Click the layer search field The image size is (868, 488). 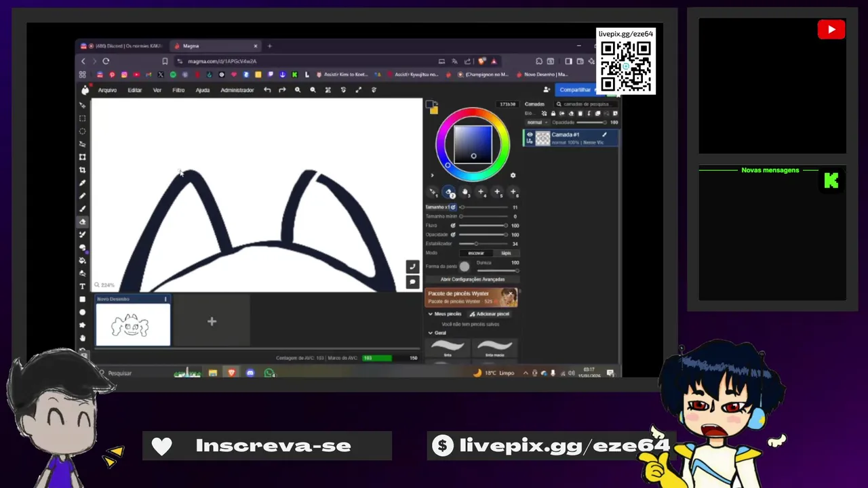coord(585,104)
